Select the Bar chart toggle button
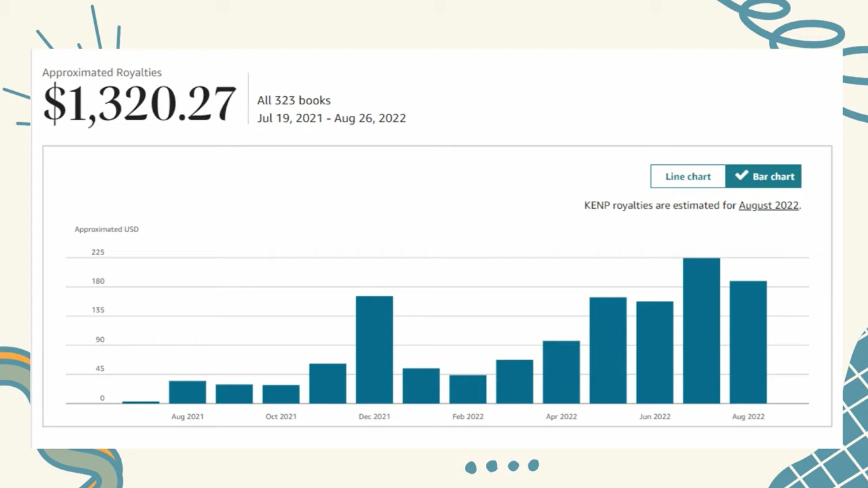Image resolution: width=868 pixels, height=488 pixels. [763, 176]
